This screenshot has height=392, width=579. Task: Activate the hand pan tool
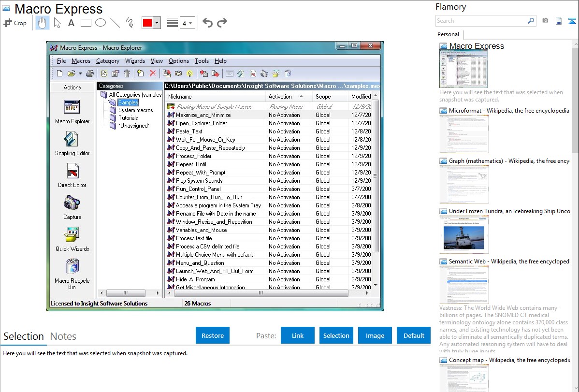pos(42,23)
